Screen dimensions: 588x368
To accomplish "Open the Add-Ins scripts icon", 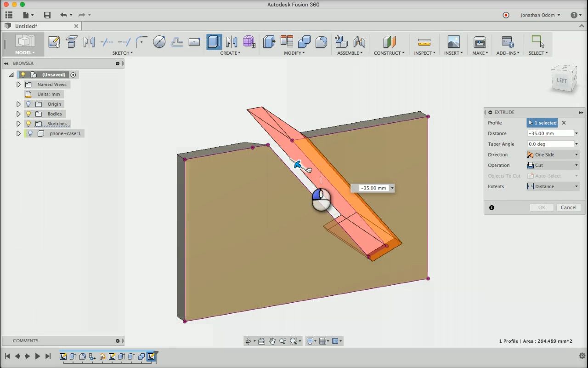I will pos(508,42).
